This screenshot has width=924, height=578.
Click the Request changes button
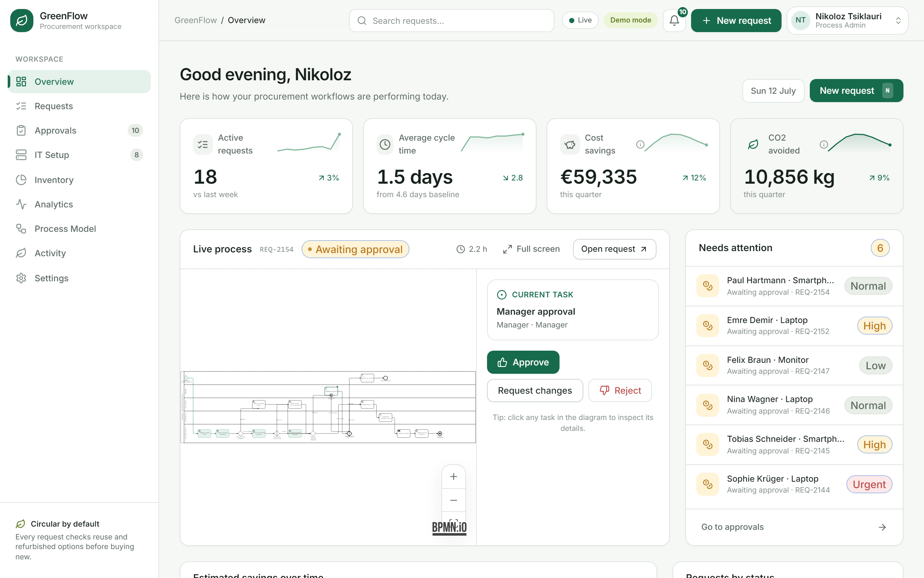point(535,390)
